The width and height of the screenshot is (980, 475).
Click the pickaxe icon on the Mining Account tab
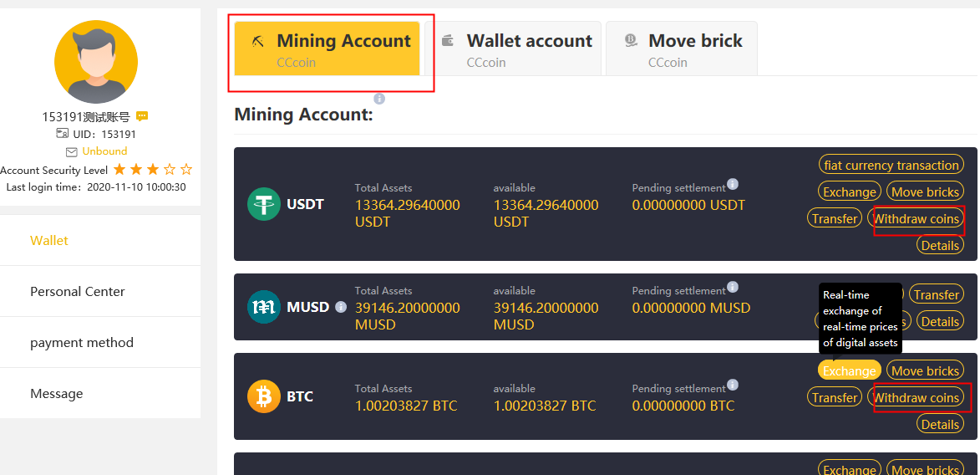pos(258,41)
